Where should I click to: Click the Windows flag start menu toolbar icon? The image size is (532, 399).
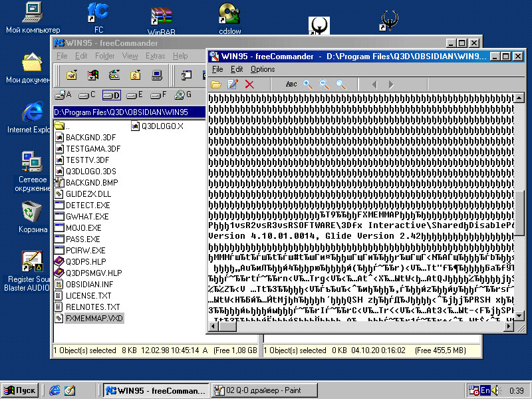(x=92, y=75)
